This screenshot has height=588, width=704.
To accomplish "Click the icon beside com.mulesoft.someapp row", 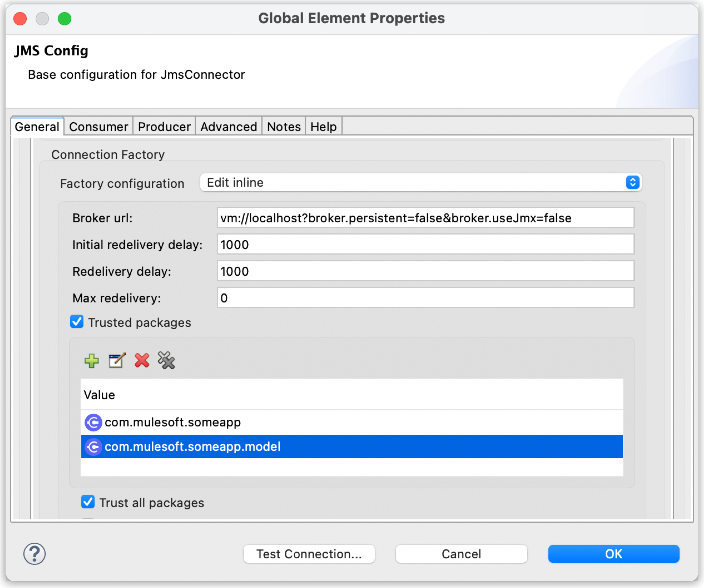I will click(93, 422).
